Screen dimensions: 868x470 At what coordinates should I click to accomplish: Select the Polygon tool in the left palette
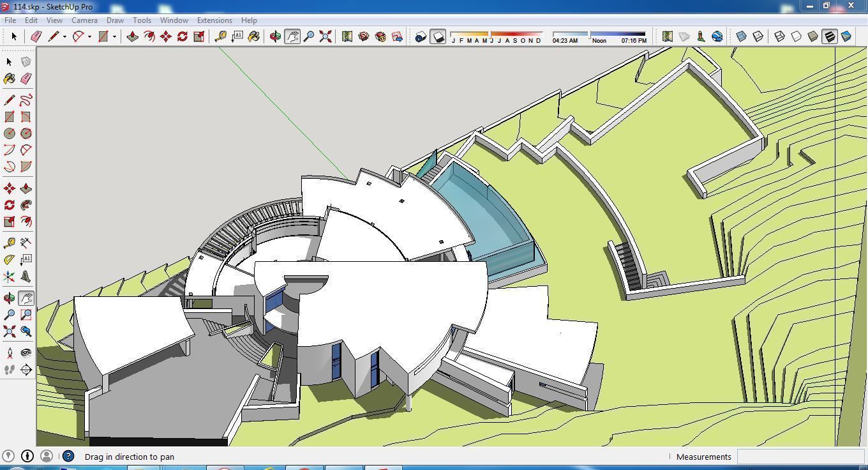pos(26,133)
